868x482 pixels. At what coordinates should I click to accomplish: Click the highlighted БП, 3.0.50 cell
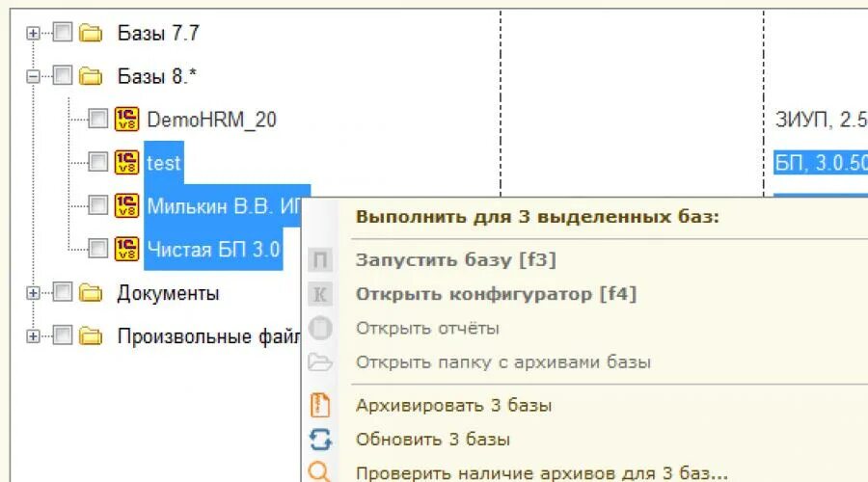click(x=821, y=163)
